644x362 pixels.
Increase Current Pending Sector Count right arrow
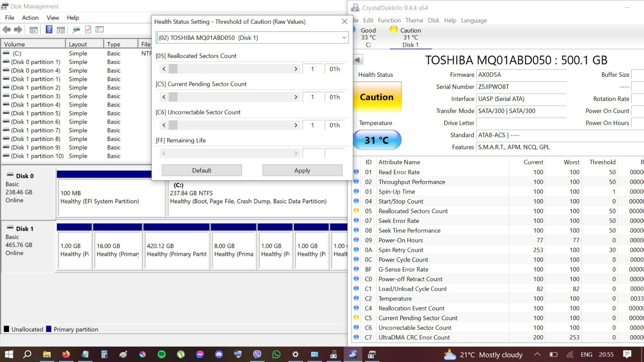[x=296, y=97]
